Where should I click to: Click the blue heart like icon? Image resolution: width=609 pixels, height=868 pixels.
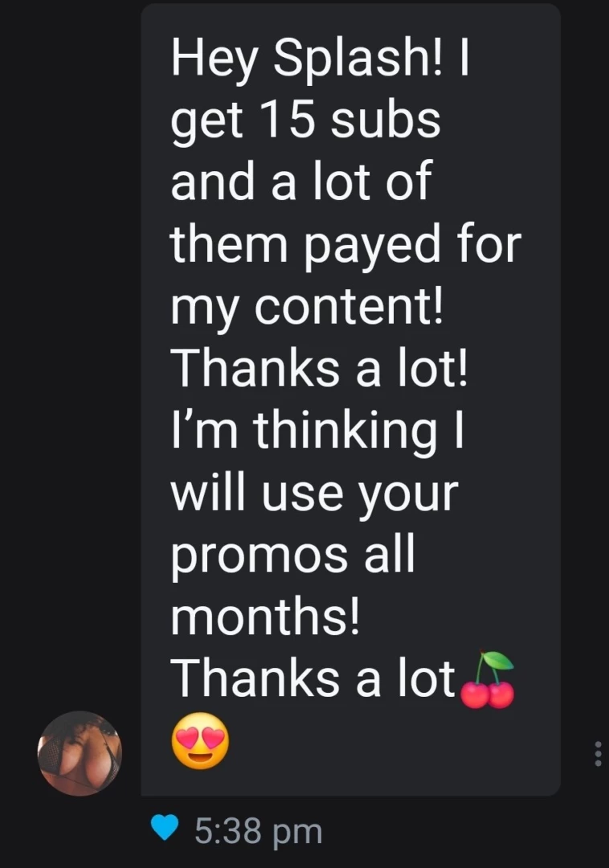[166, 829]
